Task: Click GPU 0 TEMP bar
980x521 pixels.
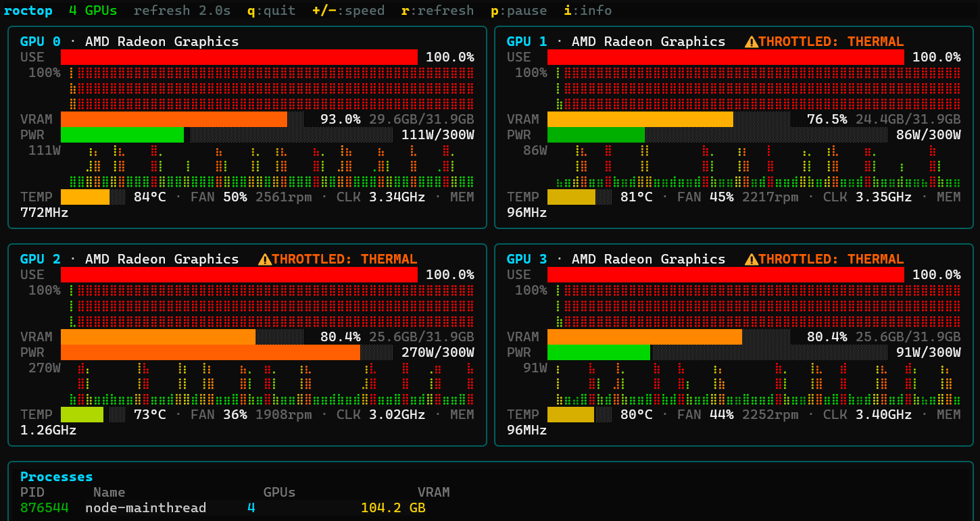Action: coord(93,197)
